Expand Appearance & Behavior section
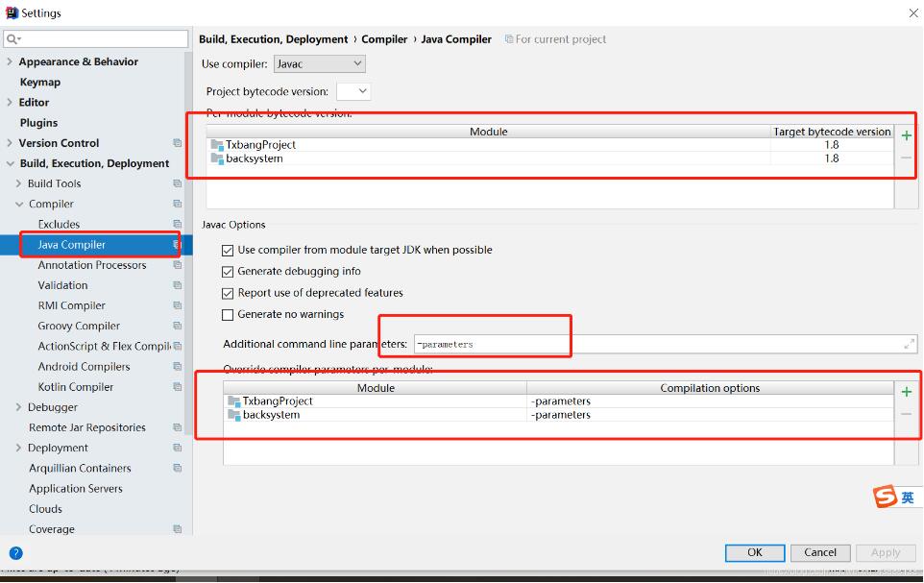The image size is (924, 583). [10, 61]
